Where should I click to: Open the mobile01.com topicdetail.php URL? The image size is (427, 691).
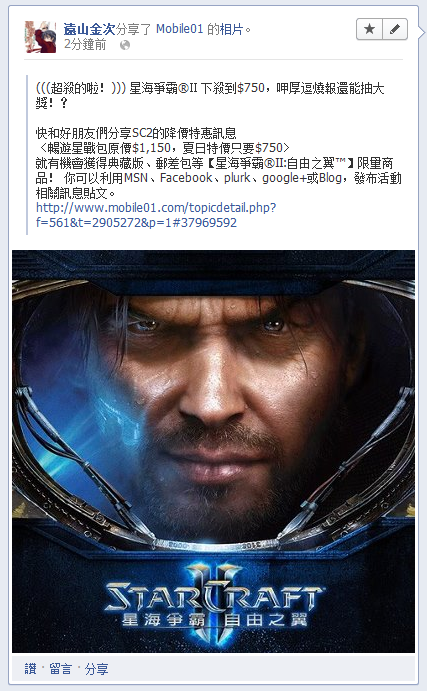[x=156, y=207]
